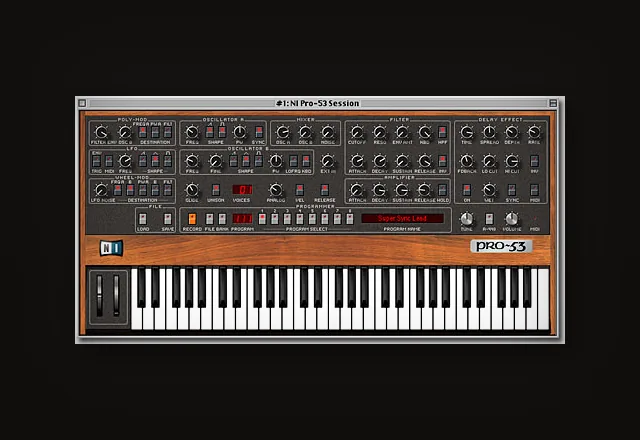
Task: Click Delay Effect Spread knob
Action: pyautogui.click(x=489, y=132)
